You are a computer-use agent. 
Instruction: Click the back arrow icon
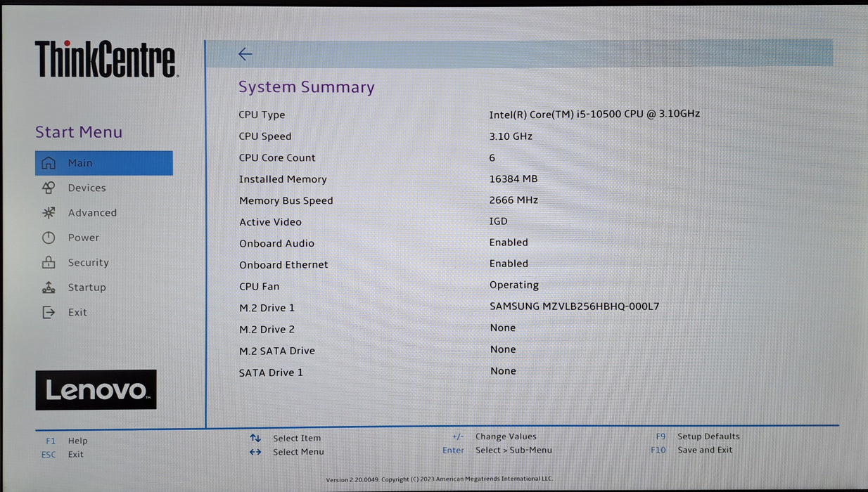click(x=245, y=54)
